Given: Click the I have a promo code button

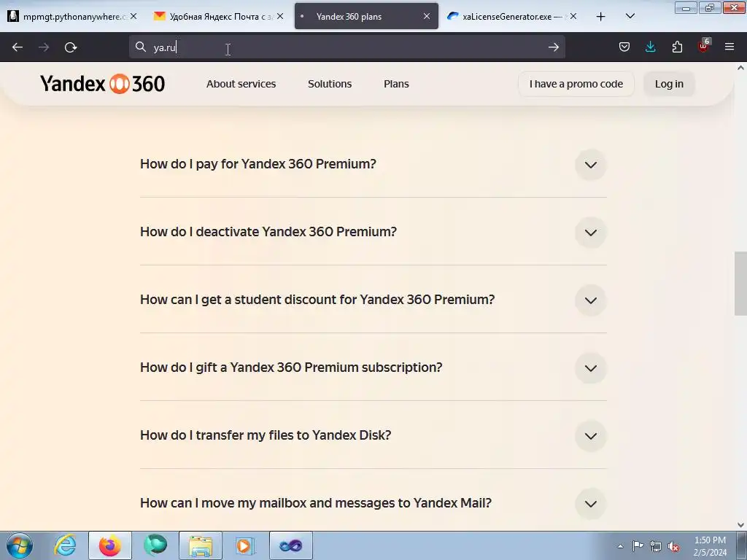Looking at the screenshot, I should coord(576,84).
